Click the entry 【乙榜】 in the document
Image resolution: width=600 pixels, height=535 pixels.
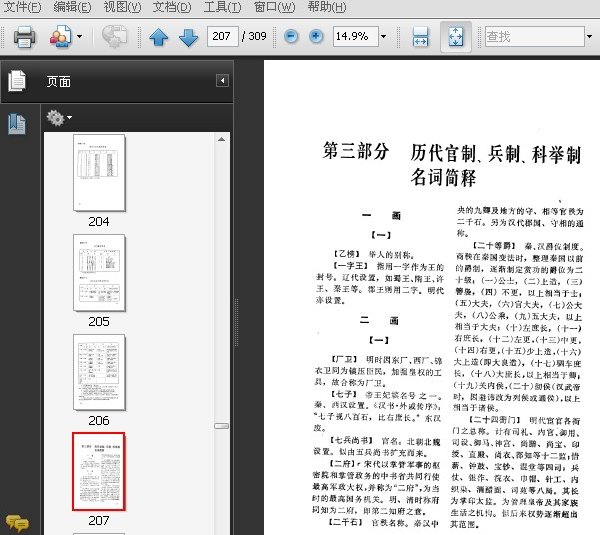point(346,254)
